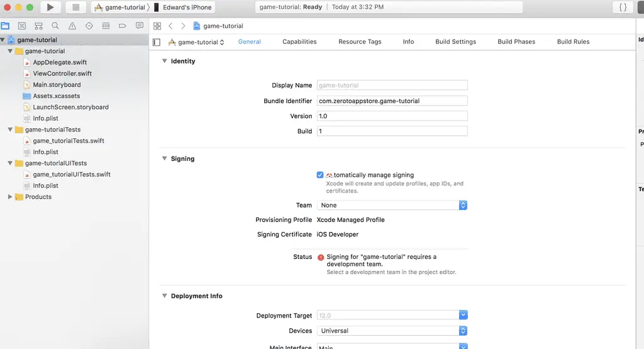Select game-tutorial scheme in toolbar
This screenshot has height=349, width=644.
(x=119, y=8)
